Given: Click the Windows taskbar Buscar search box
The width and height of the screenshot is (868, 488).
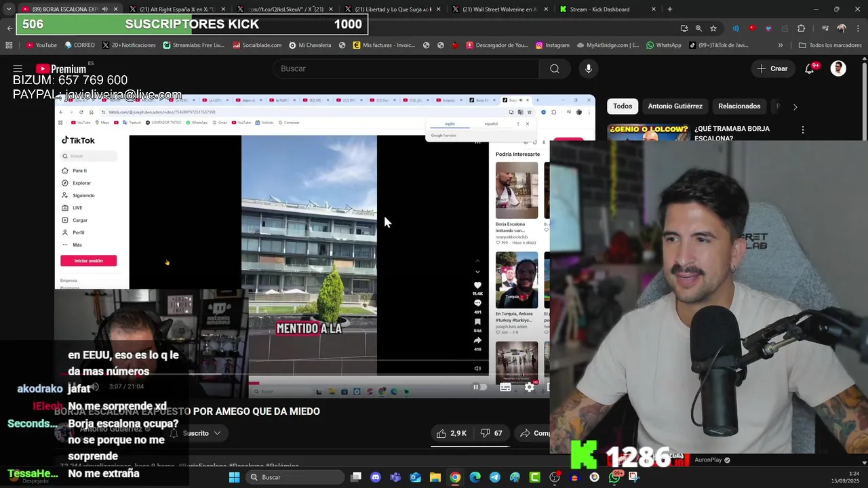Looking at the screenshot, I should pos(294,477).
